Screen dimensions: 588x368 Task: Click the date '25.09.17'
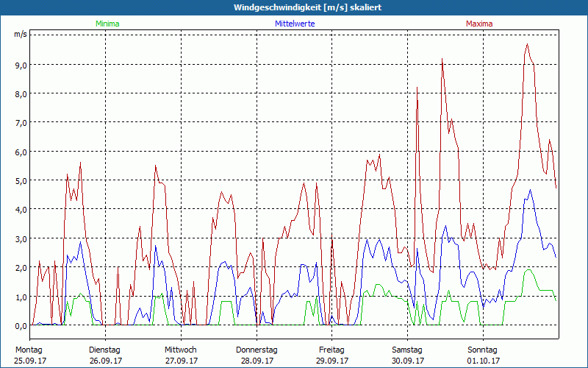pos(30,361)
